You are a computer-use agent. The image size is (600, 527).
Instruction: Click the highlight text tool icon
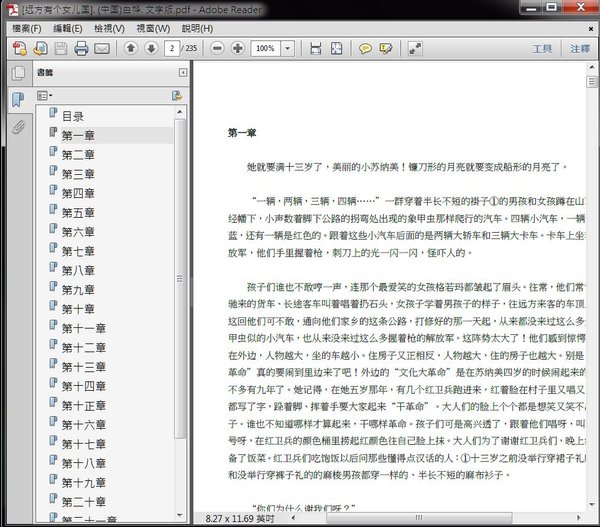(386, 48)
